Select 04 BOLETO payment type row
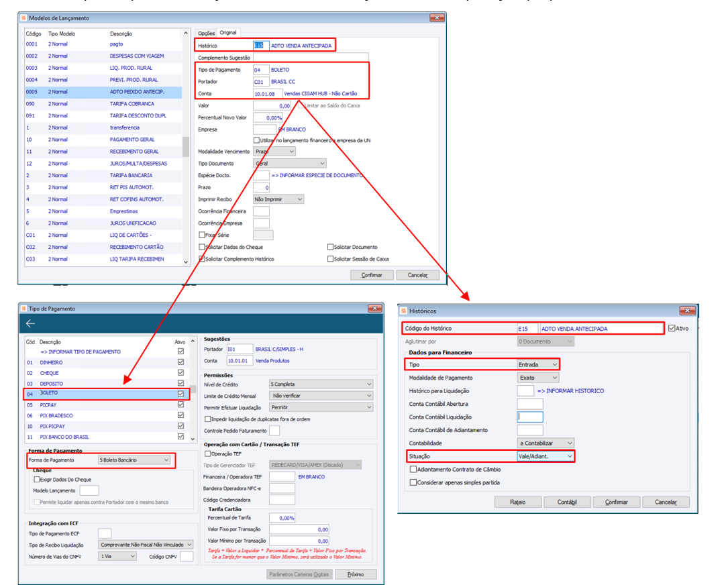Image resolution: width=728 pixels, height=585 pixels. pyautogui.click(x=106, y=394)
